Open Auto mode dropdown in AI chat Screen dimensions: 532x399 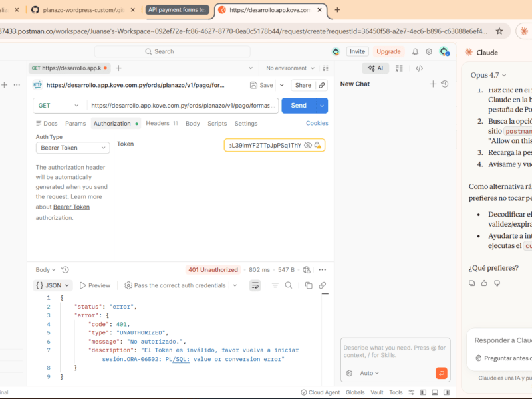point(369,373)
